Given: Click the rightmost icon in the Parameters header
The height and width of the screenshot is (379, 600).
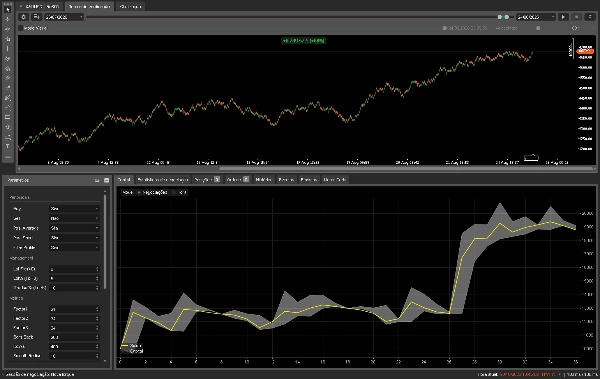Looking at the screenshot, I should click(x=106, y=180).
